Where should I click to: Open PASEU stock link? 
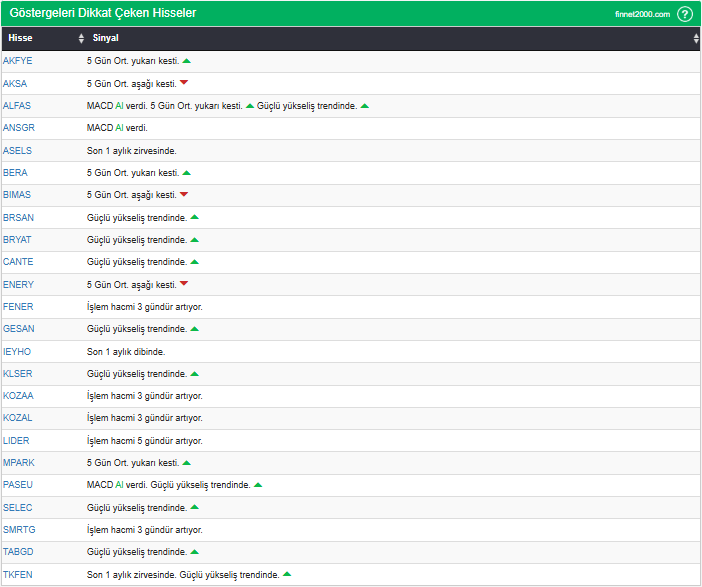(17, 485)
